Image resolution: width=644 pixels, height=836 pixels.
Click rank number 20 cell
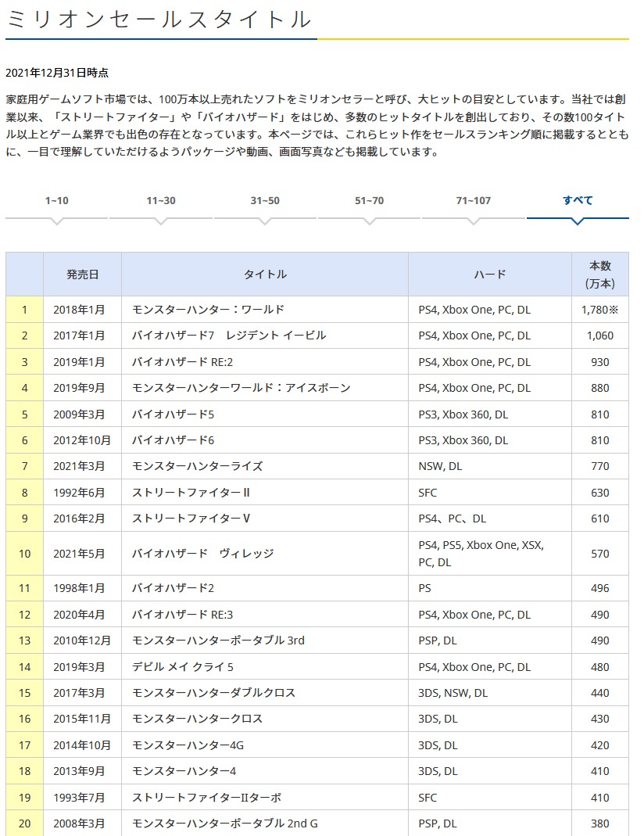point(24,823)
